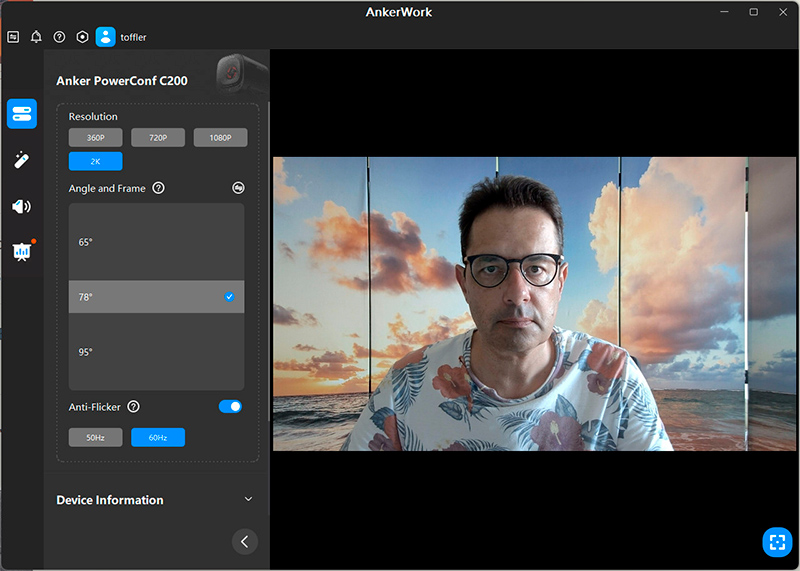
Task: Click the webcam video preview
Action: pos(534,303)
